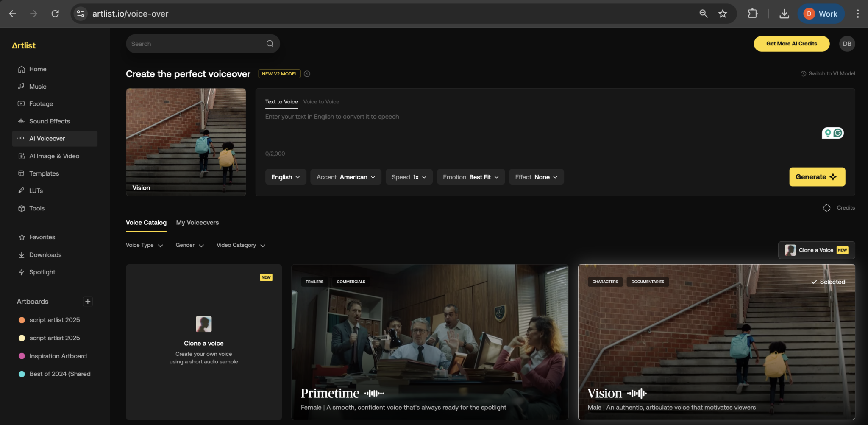
Task: Expand the Voice Type filter
Action: pyautogui.click(x=144, y=245)
